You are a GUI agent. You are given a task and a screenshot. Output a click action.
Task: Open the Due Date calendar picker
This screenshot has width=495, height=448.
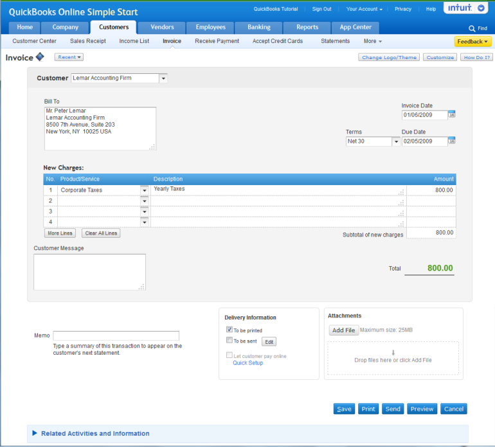[452, 140]
